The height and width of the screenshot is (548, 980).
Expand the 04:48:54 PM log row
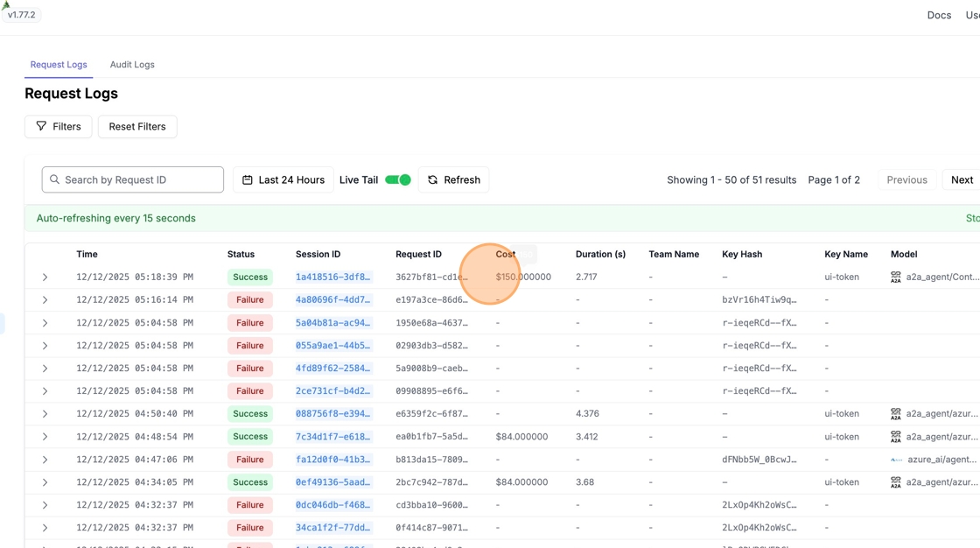(x=45, y=437)
